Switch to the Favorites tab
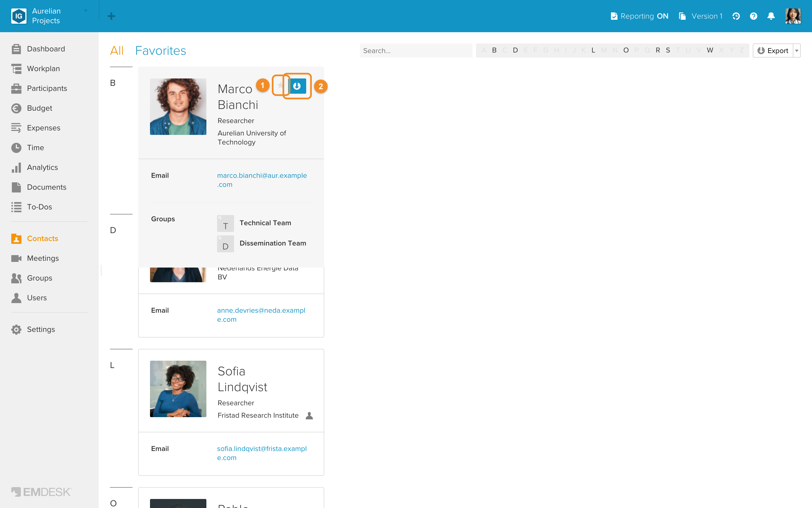 [160, 51]
